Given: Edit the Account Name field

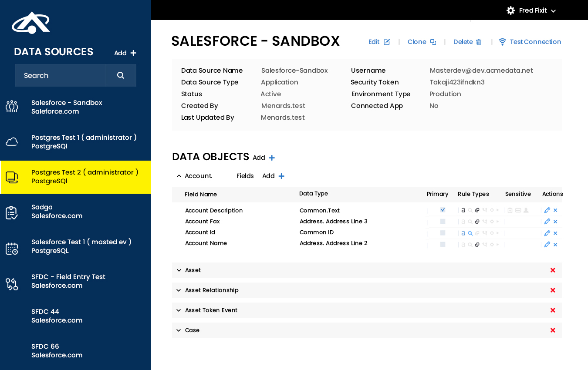Looking at the screenshot, I should point(547,245).
